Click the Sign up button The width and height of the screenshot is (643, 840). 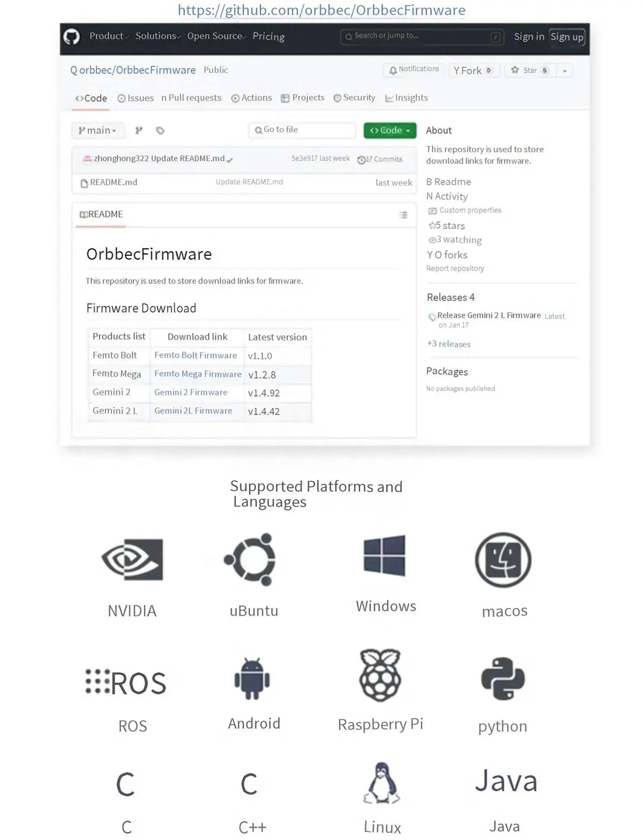(x=566, y=37)
